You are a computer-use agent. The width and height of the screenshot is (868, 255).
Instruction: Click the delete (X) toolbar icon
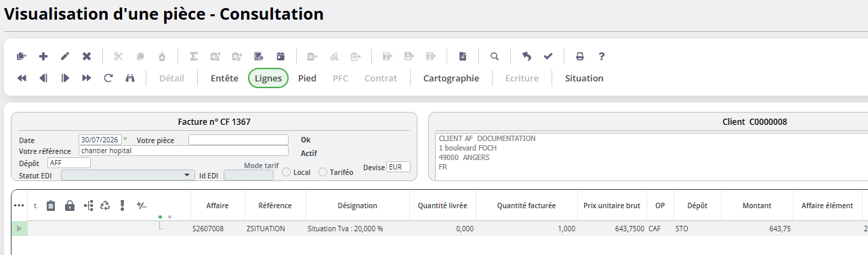tap(87, 56)
